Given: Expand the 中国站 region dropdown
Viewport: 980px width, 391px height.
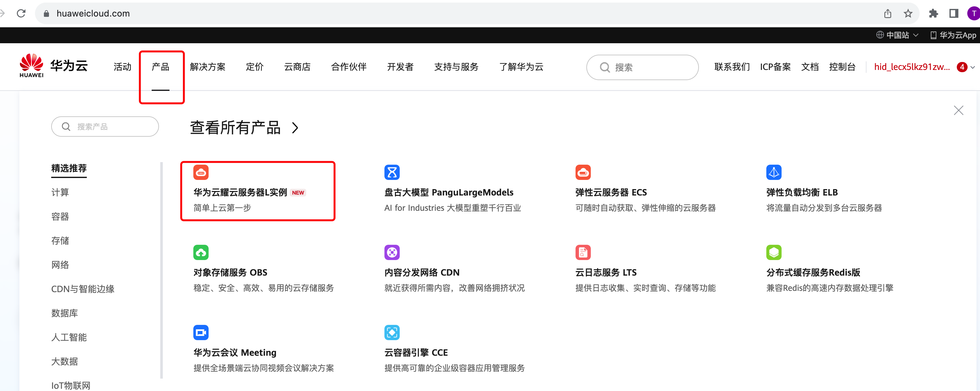Looking at the screenshot, I should click(x=897, y=35).
